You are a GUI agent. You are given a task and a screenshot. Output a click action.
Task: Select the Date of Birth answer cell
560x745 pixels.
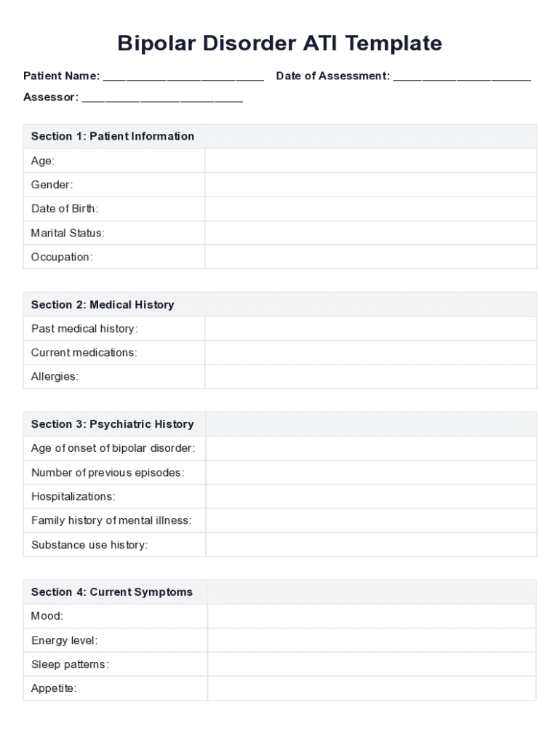[371, 209]
